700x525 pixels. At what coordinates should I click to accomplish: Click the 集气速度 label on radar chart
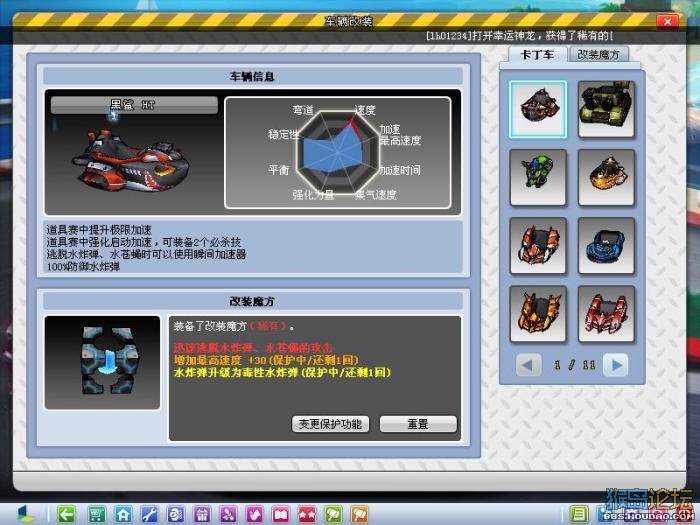pyautogui.click(x=375, y=195)
